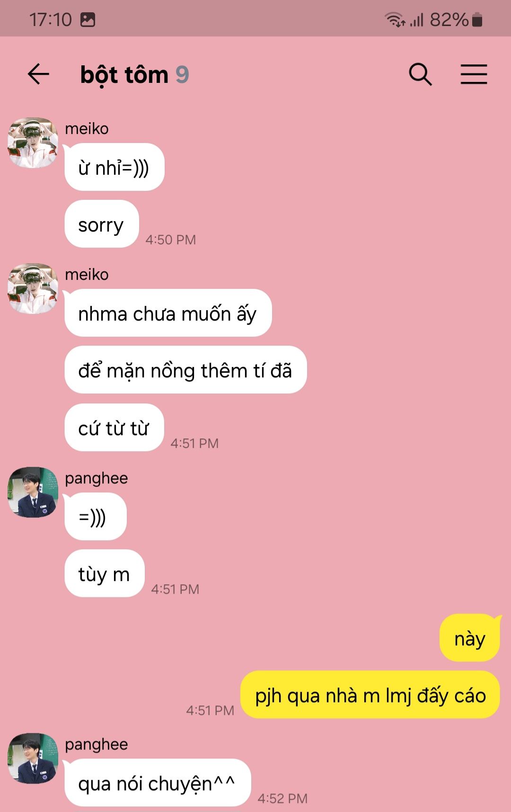Tap the member count 9
This screenshot has width=511, height=812.
tap(182, 75)
